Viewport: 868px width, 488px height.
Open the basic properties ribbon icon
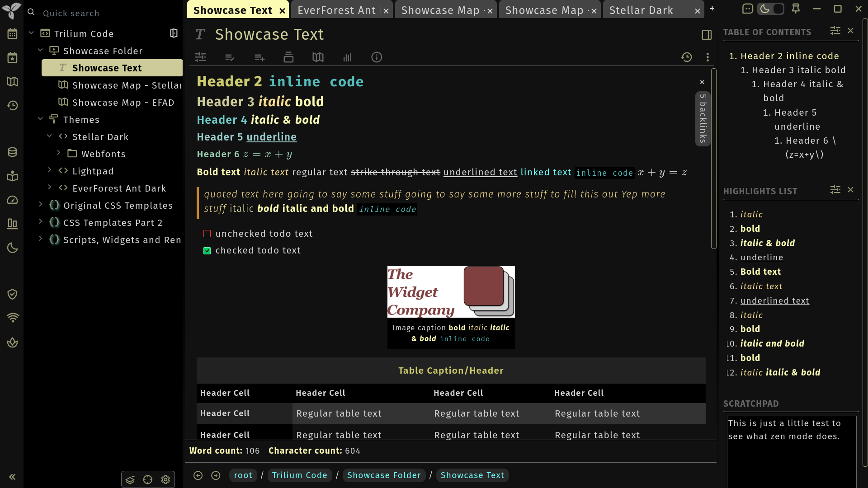click(x=200, y=57)
